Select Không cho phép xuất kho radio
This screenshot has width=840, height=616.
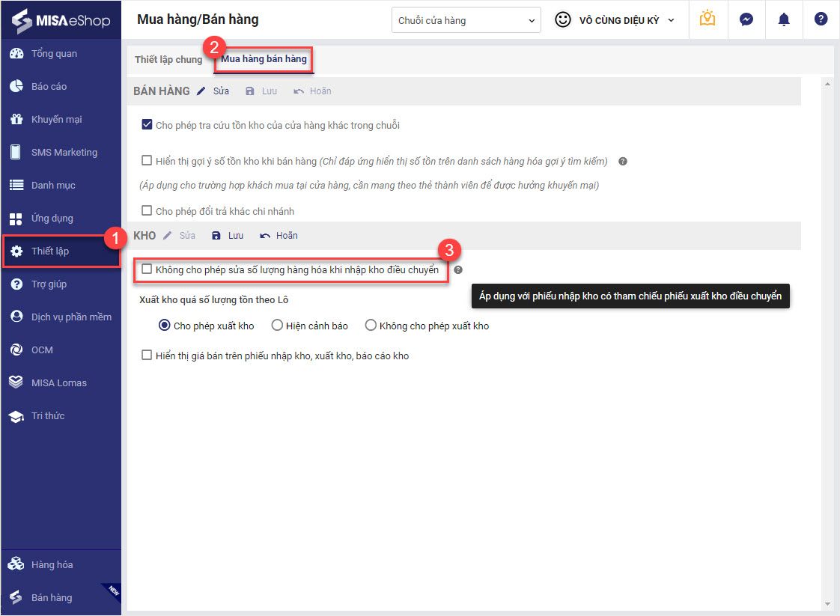coord(371,325)
